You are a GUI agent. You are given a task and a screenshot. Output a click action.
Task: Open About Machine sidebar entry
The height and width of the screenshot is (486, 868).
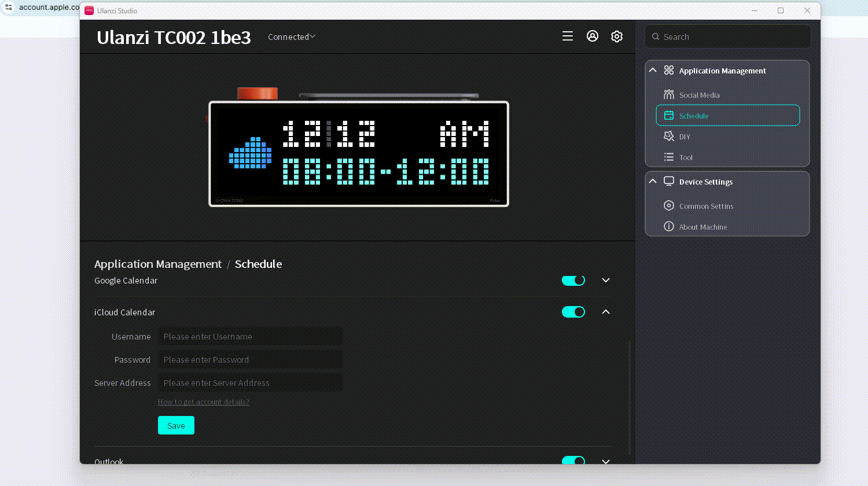point(728,226)
